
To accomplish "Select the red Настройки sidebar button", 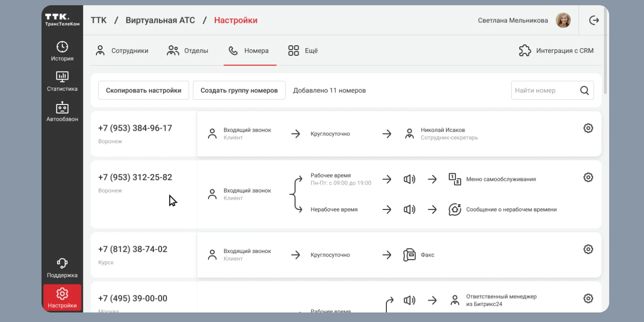I will (62, 298).
